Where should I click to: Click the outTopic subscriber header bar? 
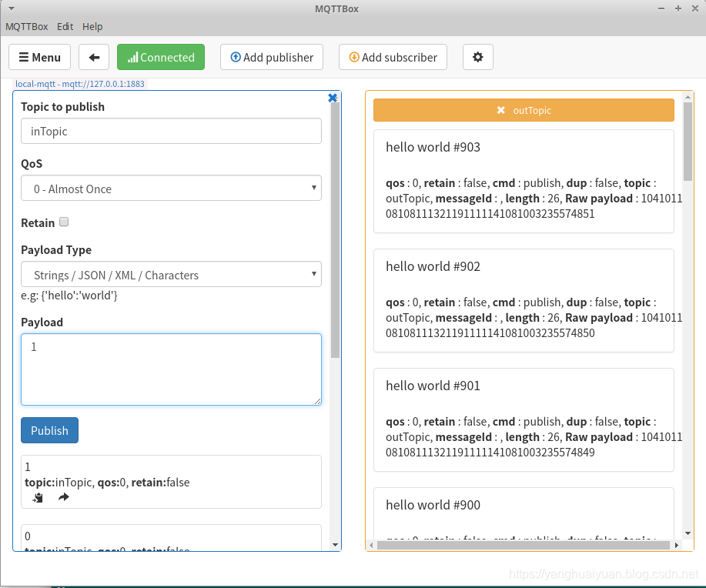524,110
